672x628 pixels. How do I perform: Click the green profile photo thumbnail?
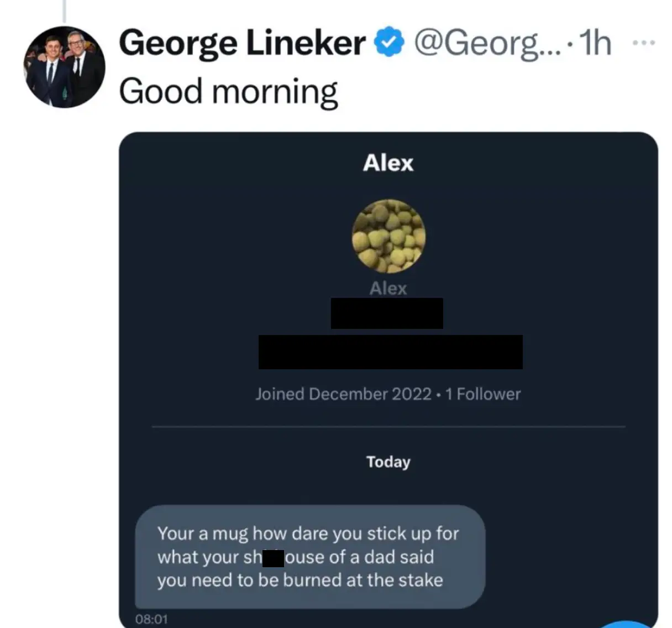[388, 237]
